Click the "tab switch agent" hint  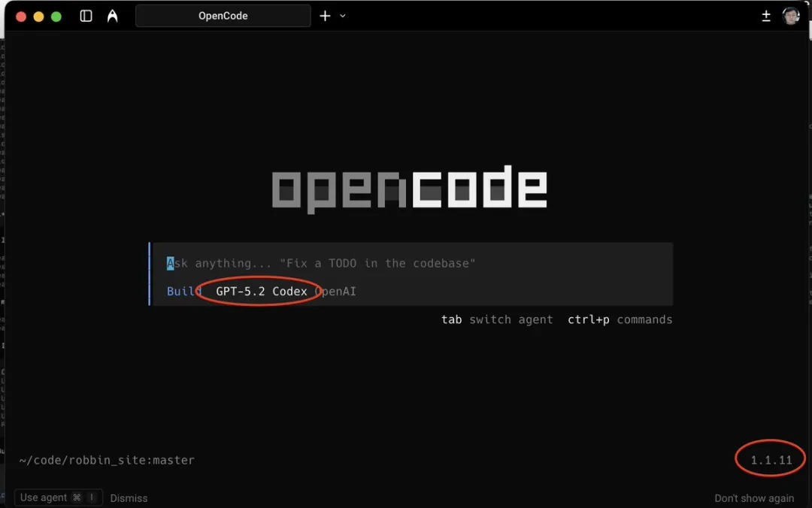[x=497, y=319]
